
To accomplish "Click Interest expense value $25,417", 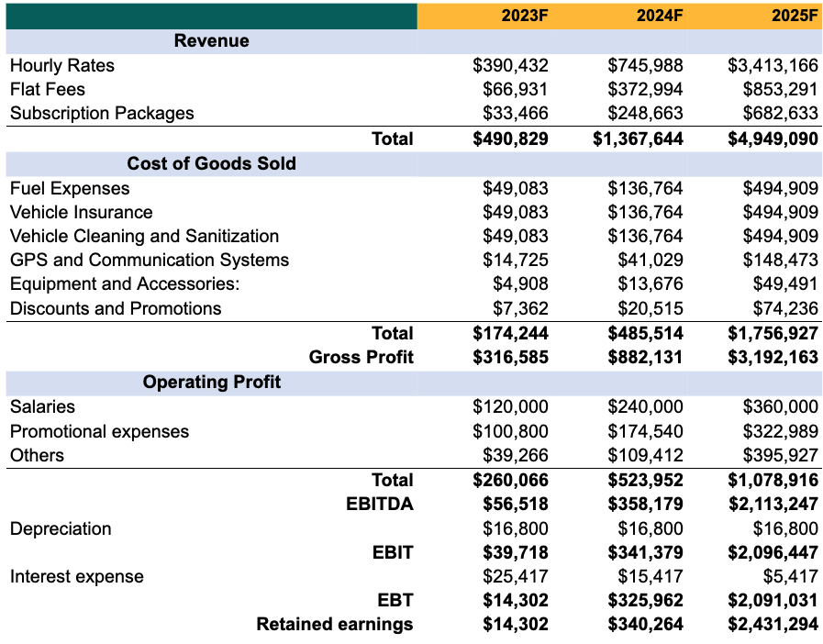I will pyautogui.click(x=516, y=576).
